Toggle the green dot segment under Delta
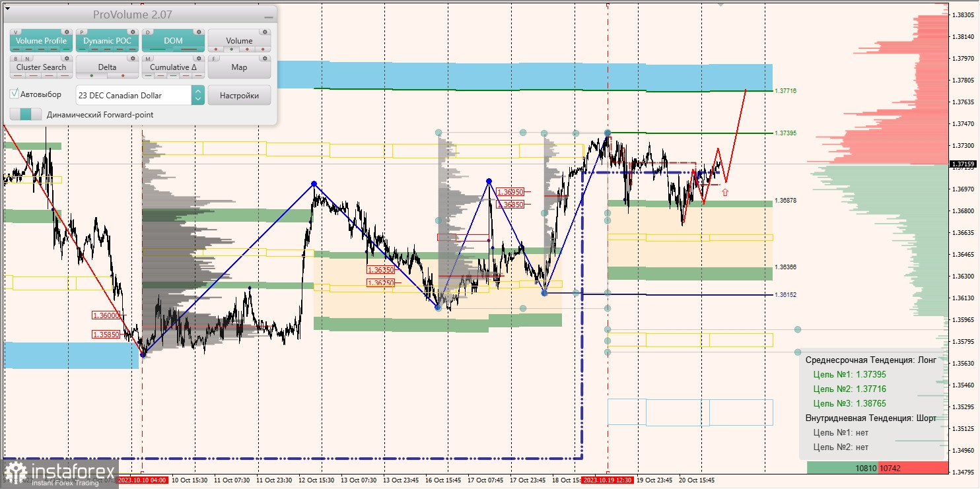Viewport: 980px width, 489px height. click(x=92, y=75)
